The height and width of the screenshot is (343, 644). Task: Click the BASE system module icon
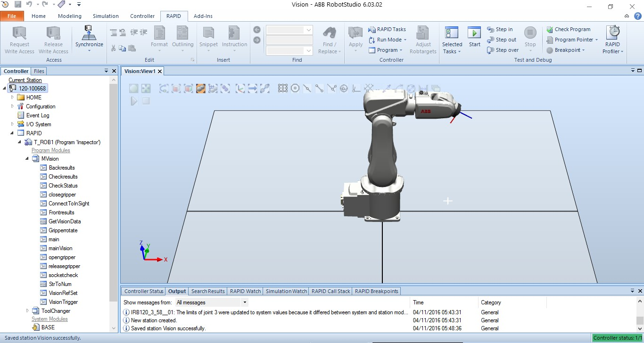(36, 327)
